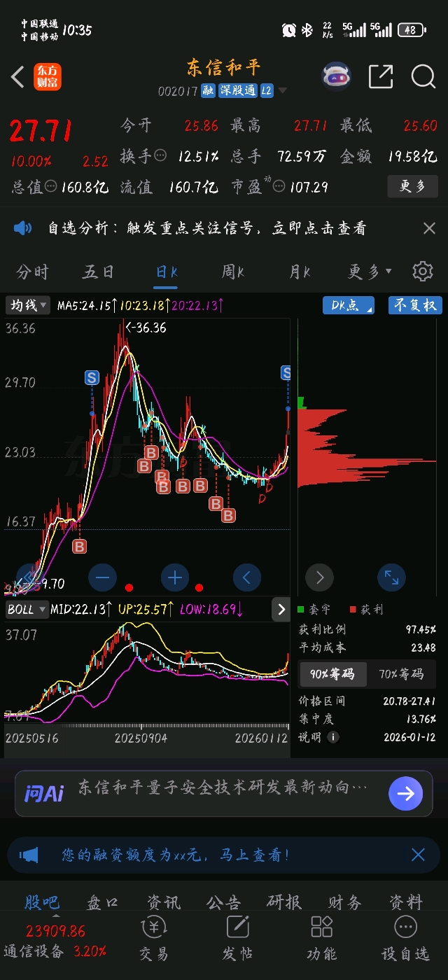This screenshot has height=980, width=448.
Task: Select the 日K chart tab
Action: pyautogui.click(x=167, y=272)
